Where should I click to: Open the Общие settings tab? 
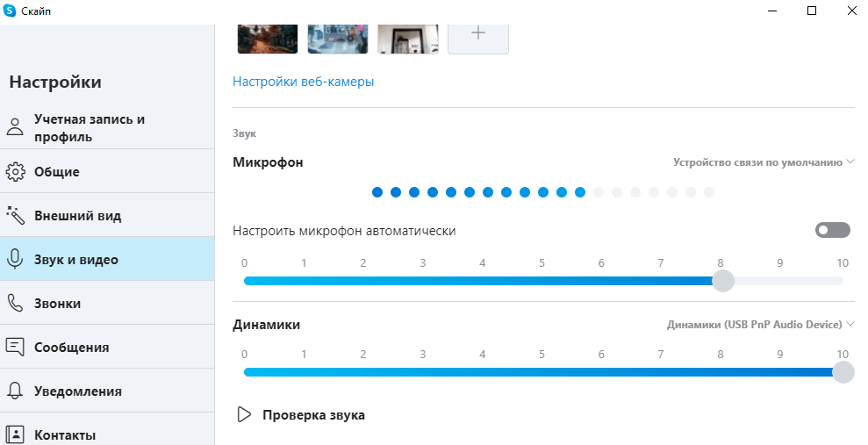57,171
